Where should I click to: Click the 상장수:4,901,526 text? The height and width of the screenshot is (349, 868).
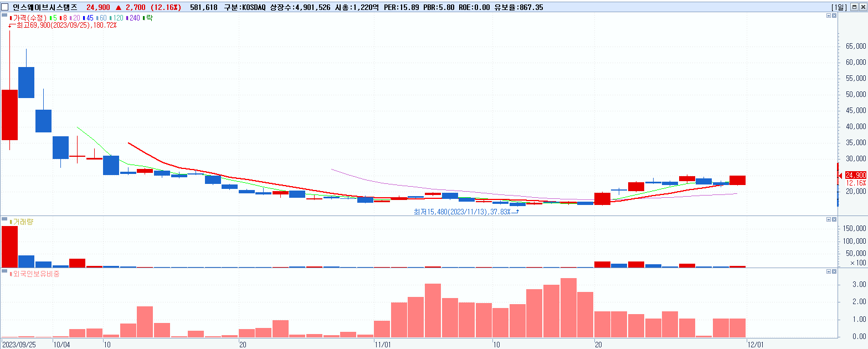click(x=300, y=7)
